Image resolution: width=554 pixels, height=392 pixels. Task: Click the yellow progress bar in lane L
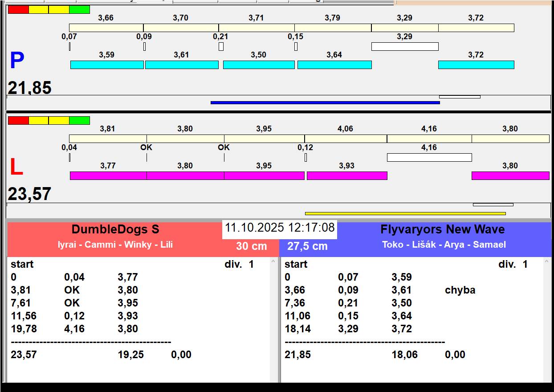405,213
